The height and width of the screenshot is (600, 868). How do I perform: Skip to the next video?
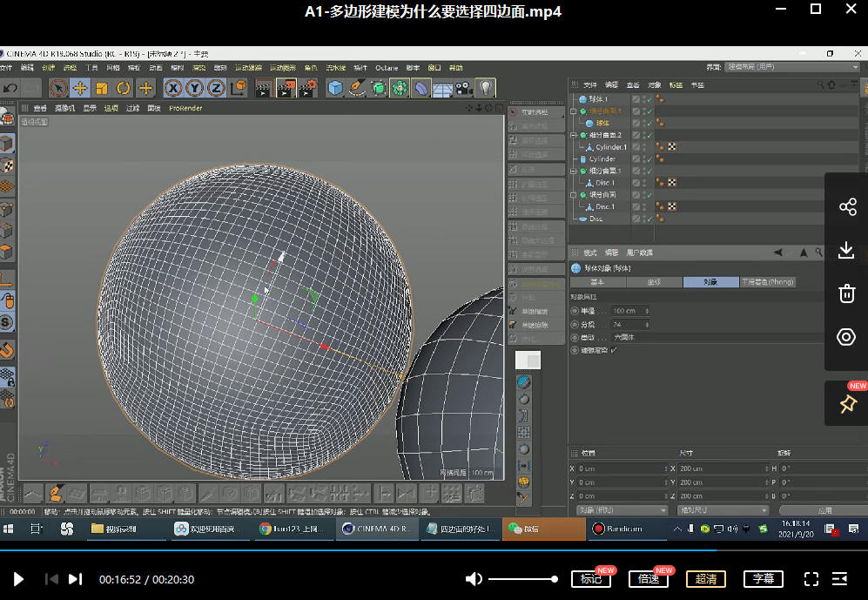(x=76, y=579)
